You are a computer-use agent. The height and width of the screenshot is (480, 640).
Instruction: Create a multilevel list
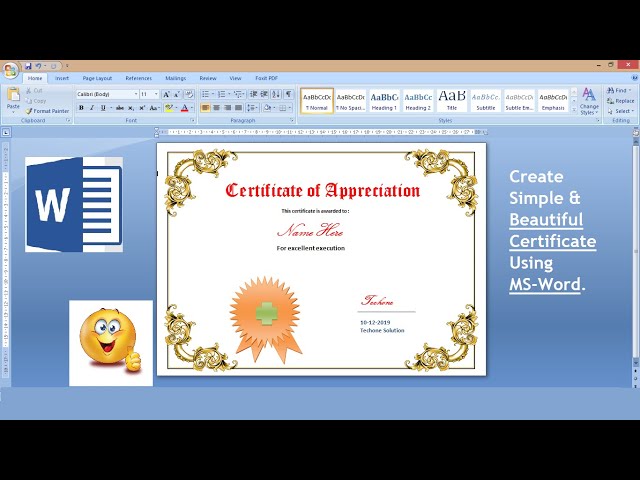click(239, 94)
